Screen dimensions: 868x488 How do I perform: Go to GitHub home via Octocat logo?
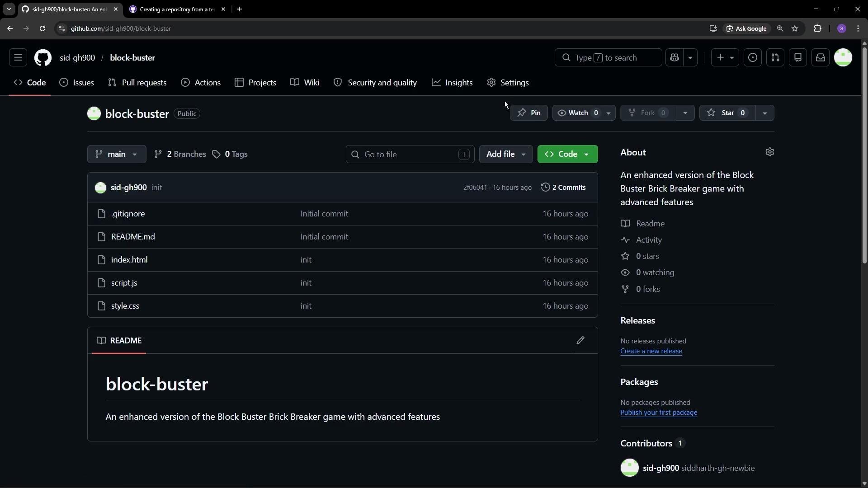pos(43,58)
